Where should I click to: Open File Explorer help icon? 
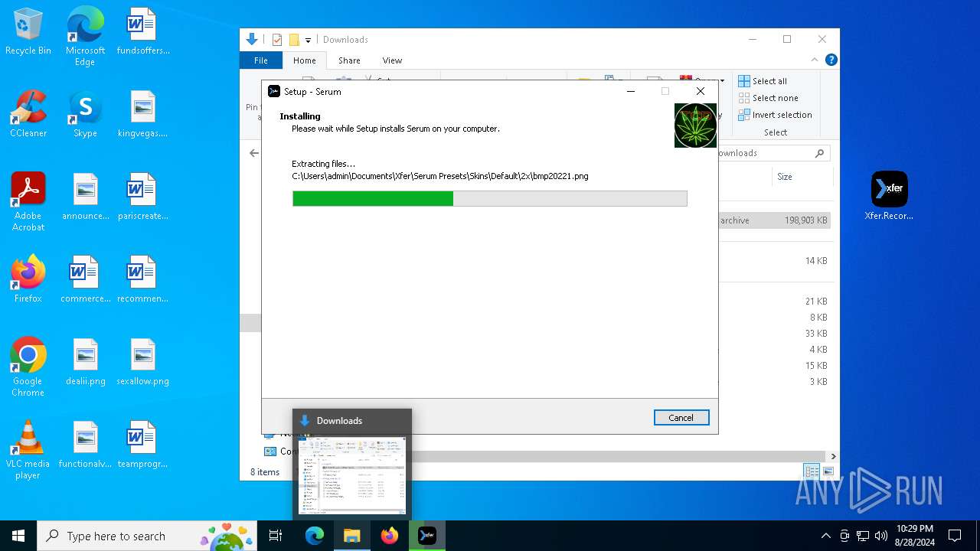831,60
